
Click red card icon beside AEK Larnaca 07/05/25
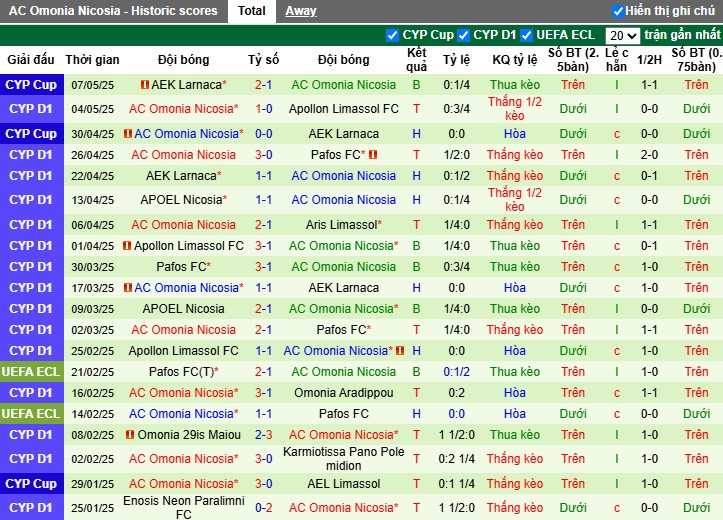click(x=145, y=85)
